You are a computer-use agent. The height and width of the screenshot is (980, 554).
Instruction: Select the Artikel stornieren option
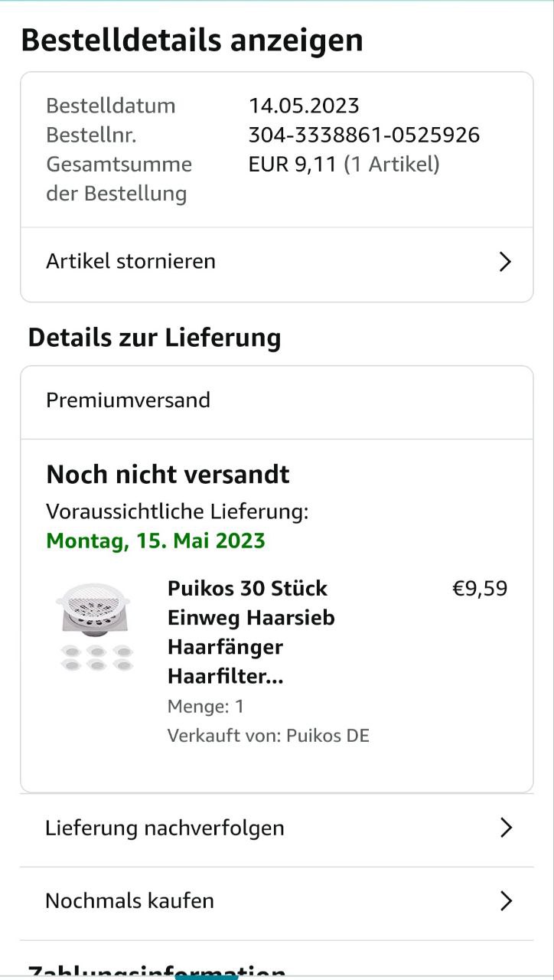pos(131,262)
